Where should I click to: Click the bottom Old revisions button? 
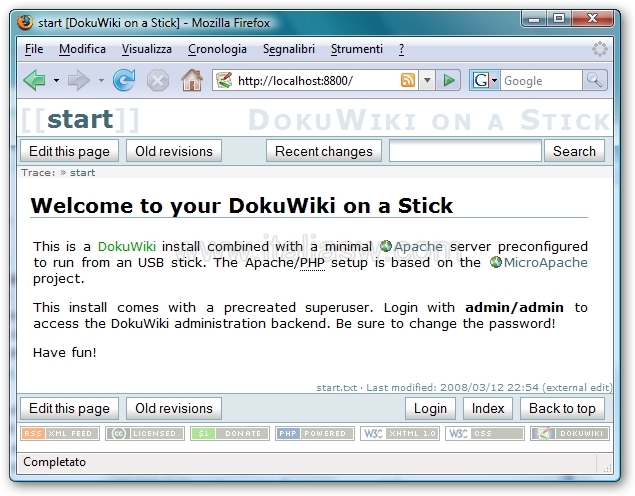coord(174,408)
